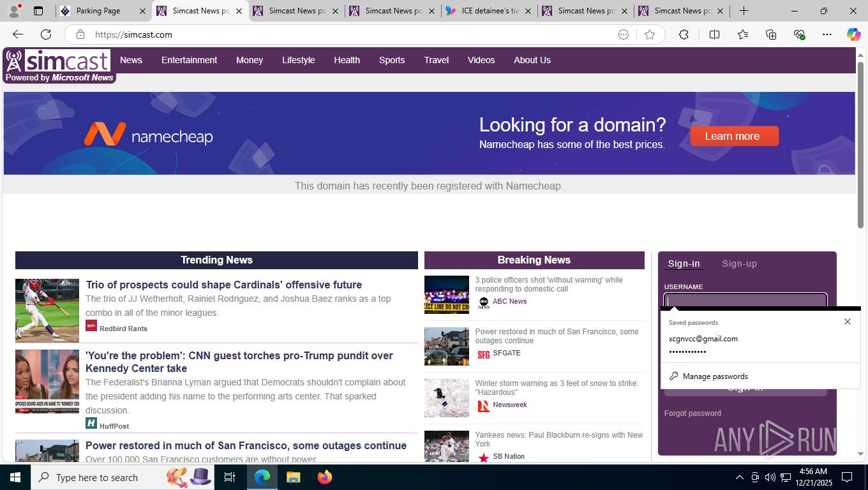This screenshot has width=868, height=490.
Task: Open Browser essentials heart icon
Action: pyautogui.click(x=799, y=34)
